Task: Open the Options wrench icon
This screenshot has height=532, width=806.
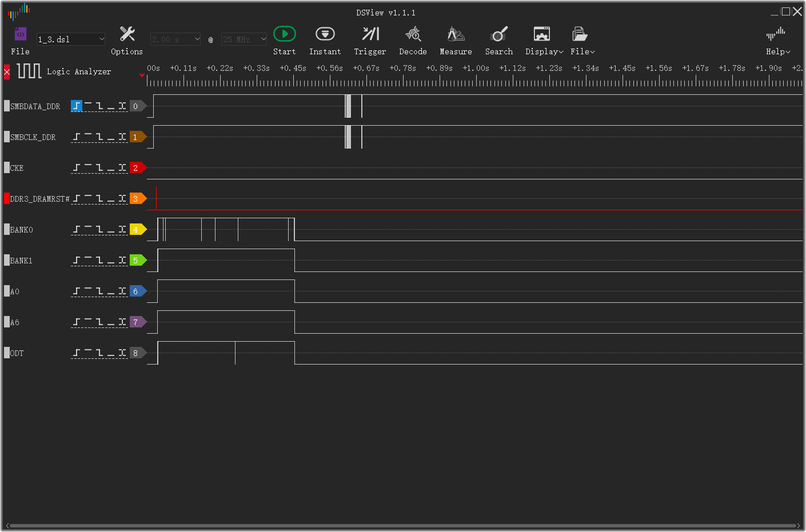Action: pos(126,33)
